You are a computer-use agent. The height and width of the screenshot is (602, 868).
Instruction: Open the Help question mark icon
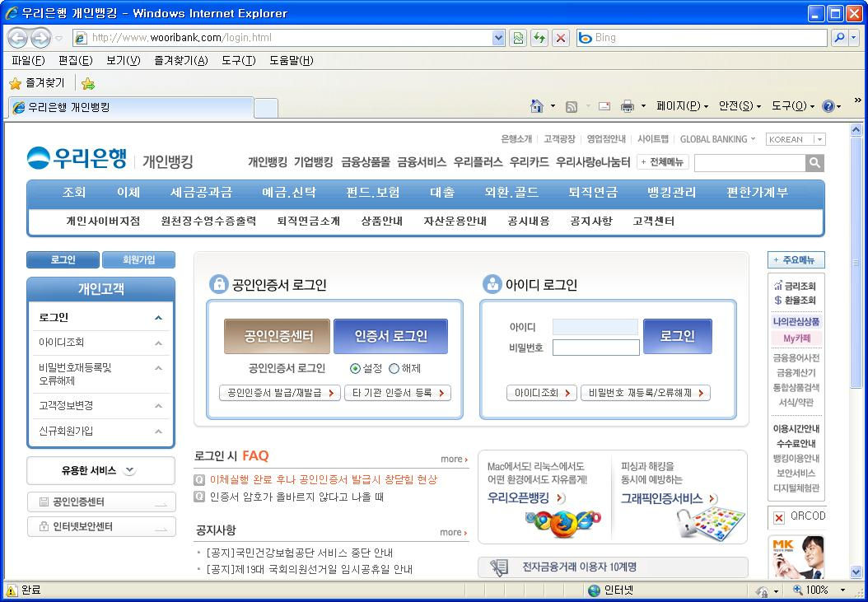828,105
